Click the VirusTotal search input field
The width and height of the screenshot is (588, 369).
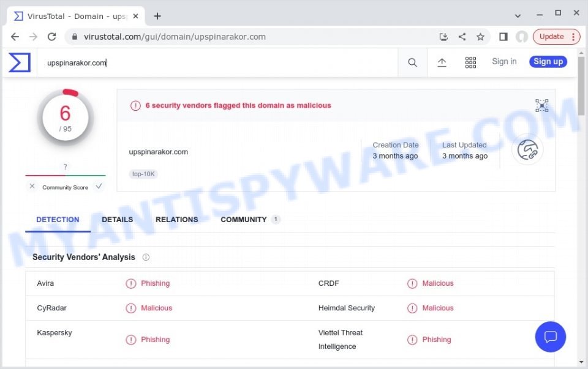point(217,62)
